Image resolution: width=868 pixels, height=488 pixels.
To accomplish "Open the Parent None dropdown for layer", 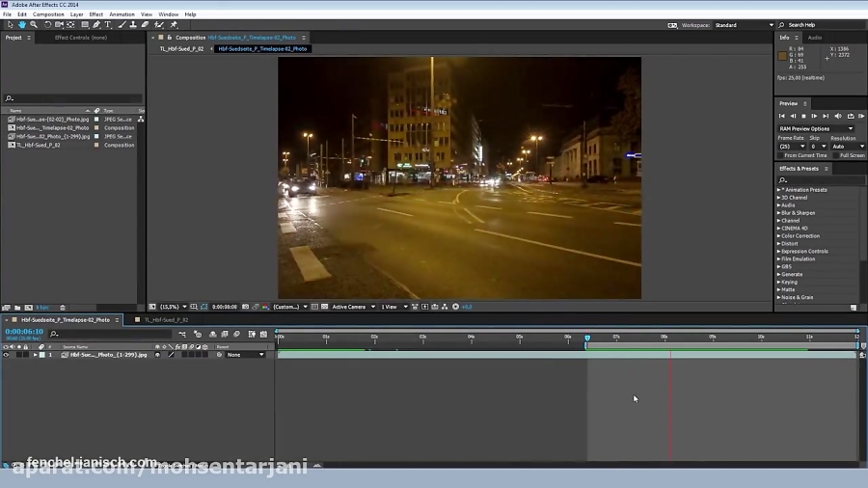I will coord(245,355).
